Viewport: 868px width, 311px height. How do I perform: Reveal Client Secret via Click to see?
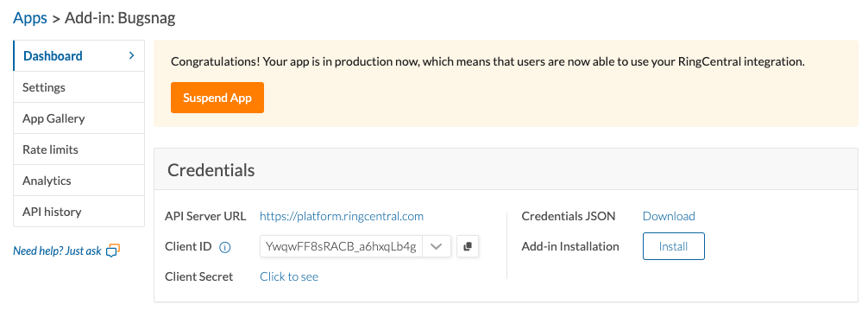tap(289, 276)
